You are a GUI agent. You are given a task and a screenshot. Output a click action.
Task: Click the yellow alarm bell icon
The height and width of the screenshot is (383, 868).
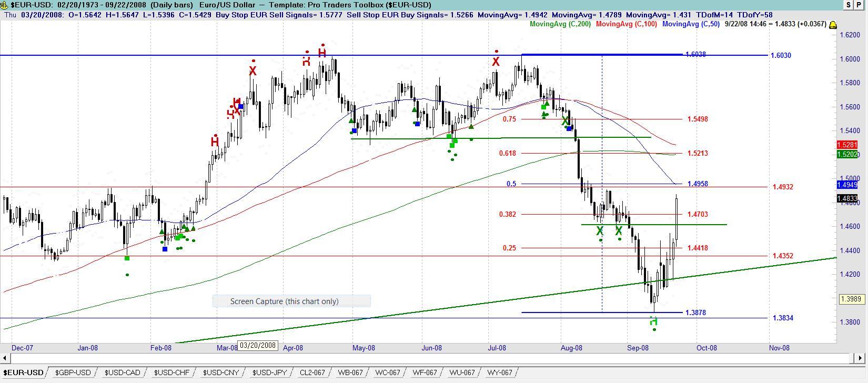click(833, 25)
